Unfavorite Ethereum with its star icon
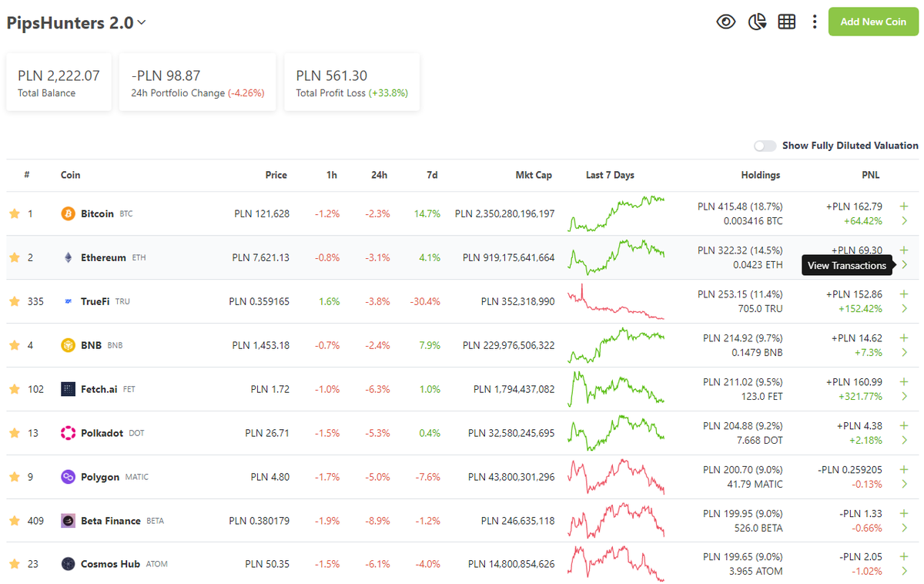This screenshot has height=584, width=924. pyautogui.click(x=14, y=257)
